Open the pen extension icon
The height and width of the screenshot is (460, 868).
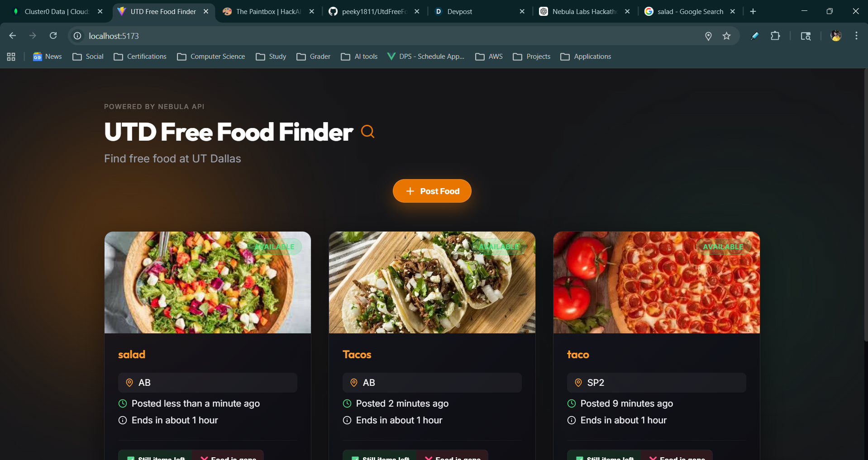point(754,36)
